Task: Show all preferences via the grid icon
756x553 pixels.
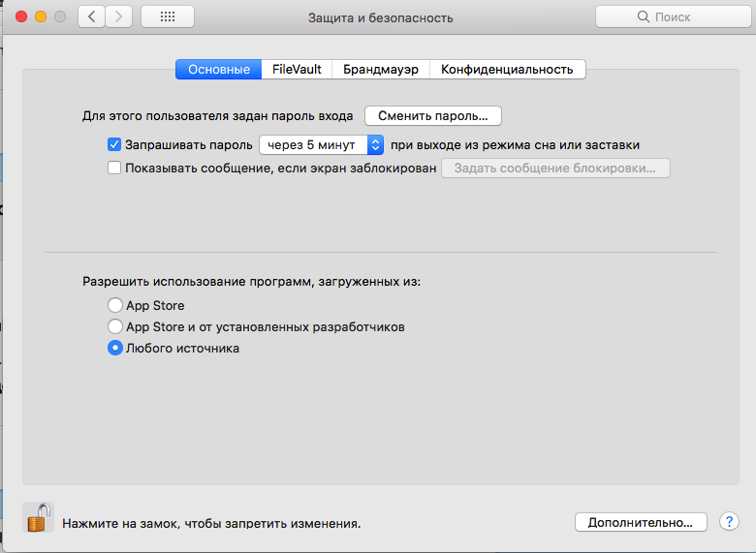Action: [167, 16]
